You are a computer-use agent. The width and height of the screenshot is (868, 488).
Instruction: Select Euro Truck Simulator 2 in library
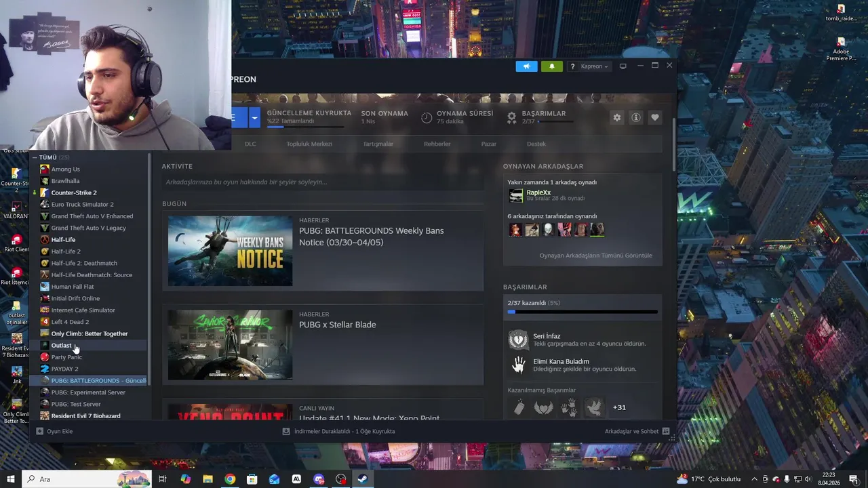[90, 204]
